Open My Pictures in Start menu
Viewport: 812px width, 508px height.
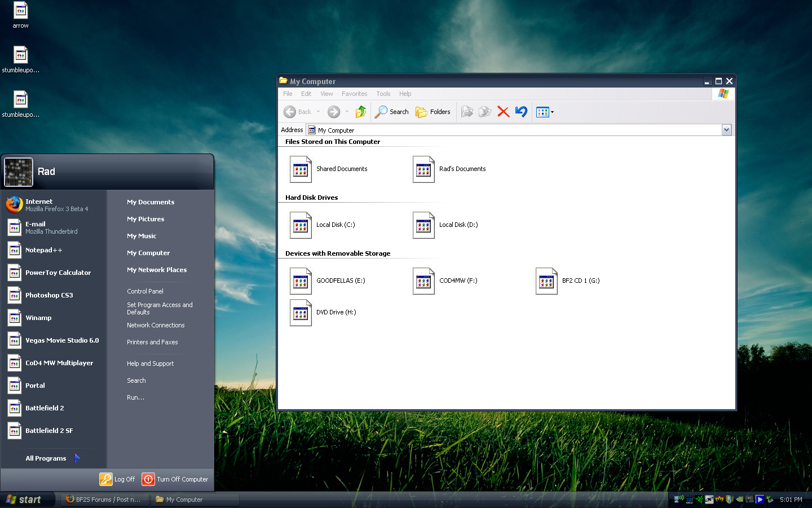(x=145, y=219)
